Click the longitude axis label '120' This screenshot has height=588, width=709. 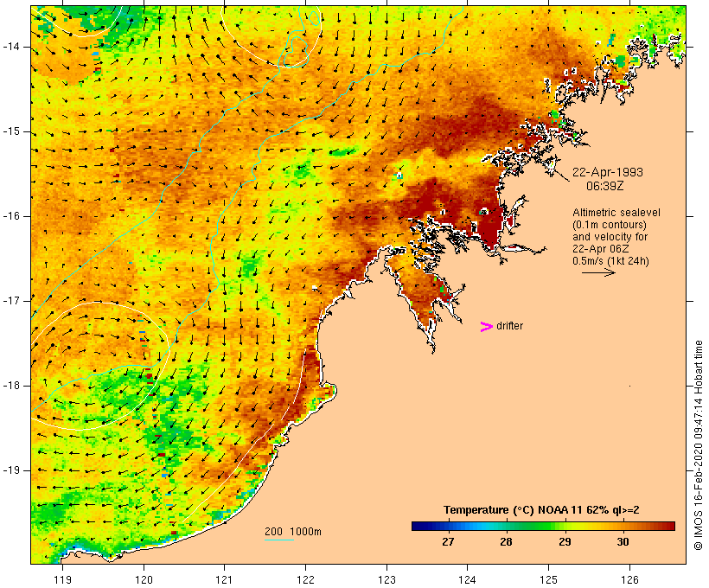(x=144, y=579)
